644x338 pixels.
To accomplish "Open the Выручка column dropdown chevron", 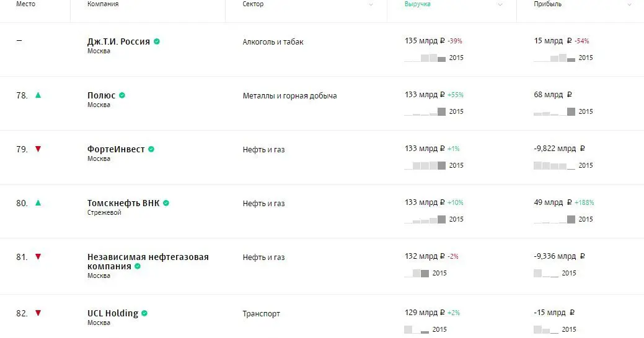I will tap(500, 4).
